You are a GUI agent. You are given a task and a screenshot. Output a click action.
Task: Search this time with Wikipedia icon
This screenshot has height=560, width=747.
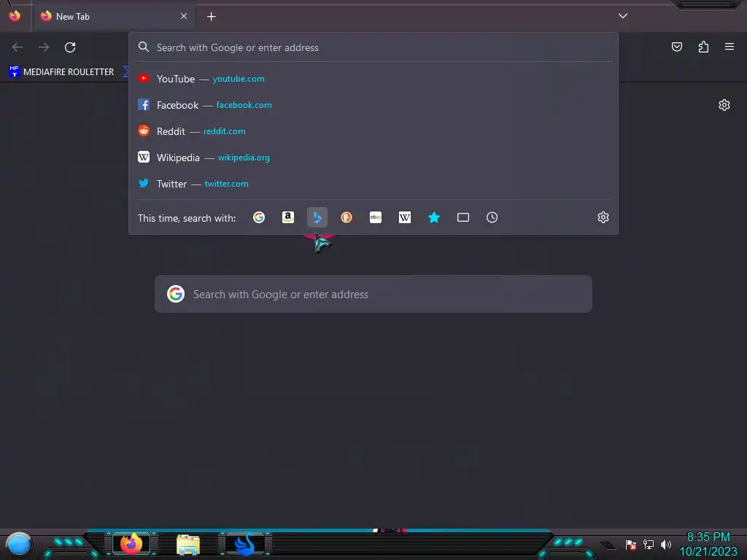(x=404, y=217)
